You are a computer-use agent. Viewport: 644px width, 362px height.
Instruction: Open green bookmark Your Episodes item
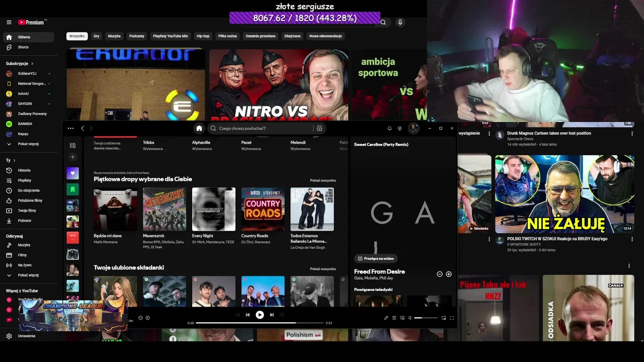pos(72,190)
